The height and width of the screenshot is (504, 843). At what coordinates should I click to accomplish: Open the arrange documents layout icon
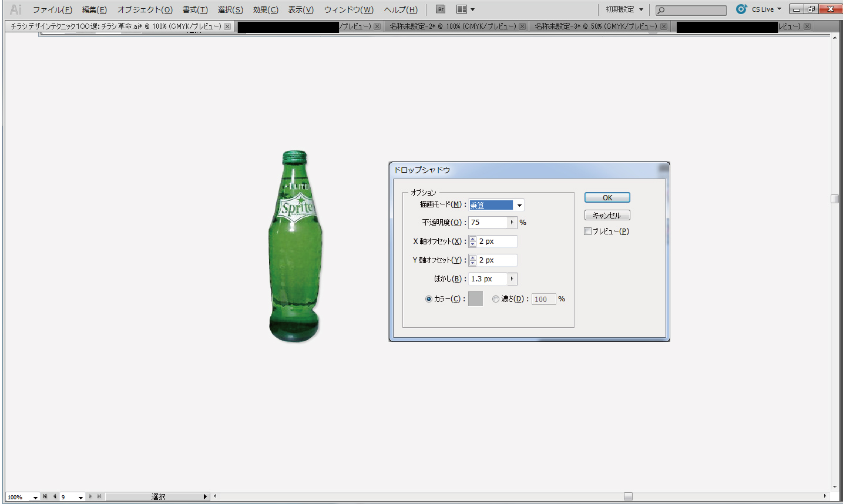point(462,9)
